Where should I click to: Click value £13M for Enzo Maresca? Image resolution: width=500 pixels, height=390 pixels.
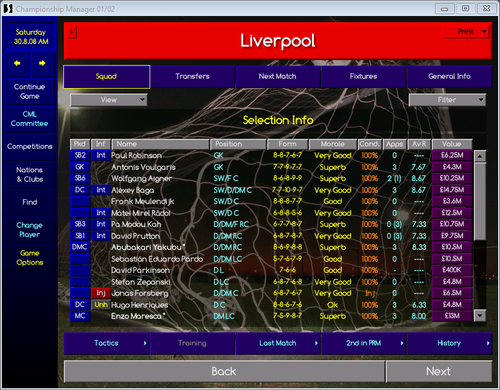452,316
